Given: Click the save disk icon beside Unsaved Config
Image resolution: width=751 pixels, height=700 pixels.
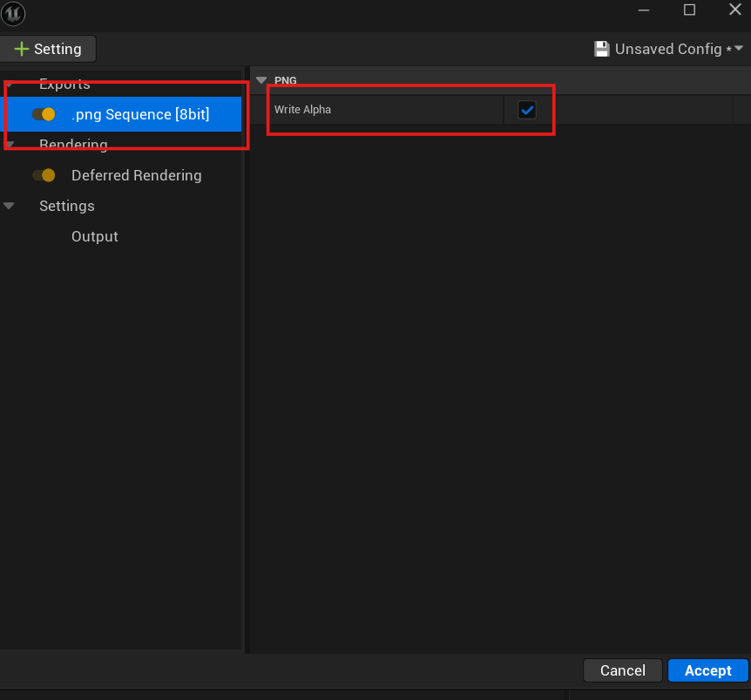Looking at the screenshot, I should coord(601,49).
